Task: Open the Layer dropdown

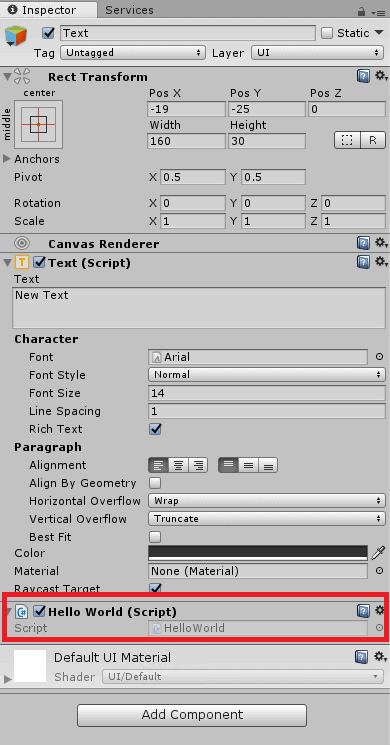Action: [317, 53]
